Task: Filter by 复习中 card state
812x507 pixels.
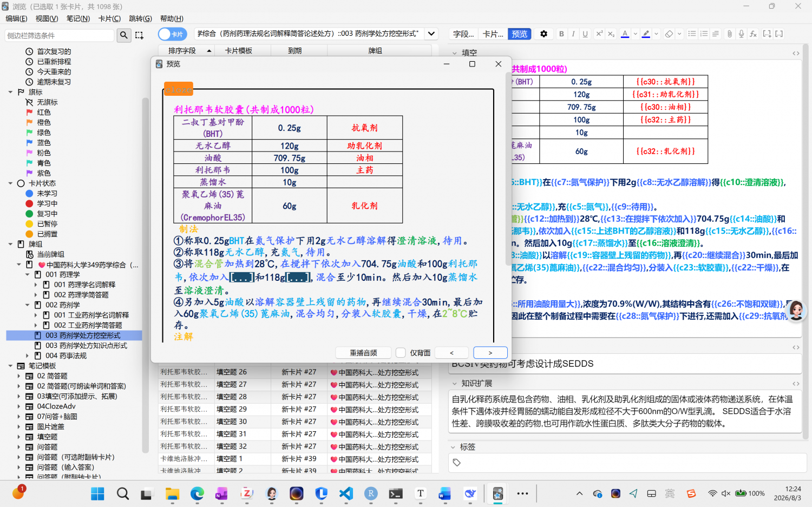Action: (x=47, y=214)
